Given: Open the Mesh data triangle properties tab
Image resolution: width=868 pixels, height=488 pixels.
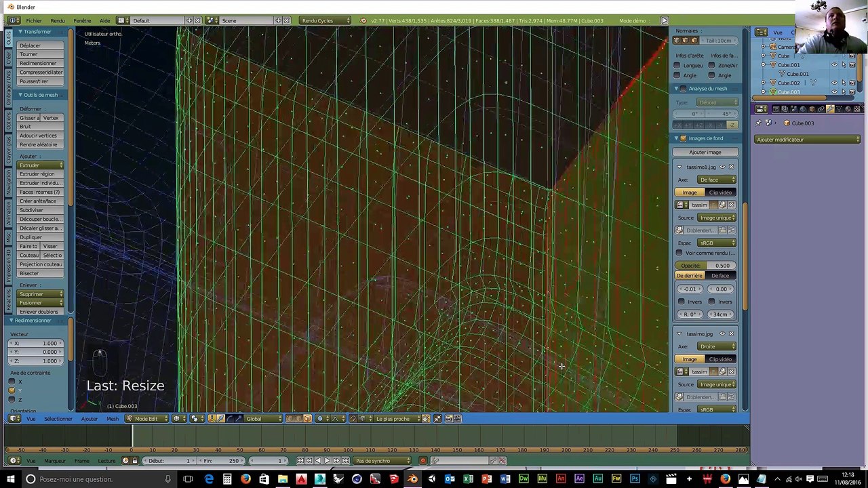Looking at the screenshot, I should point(840,108).
